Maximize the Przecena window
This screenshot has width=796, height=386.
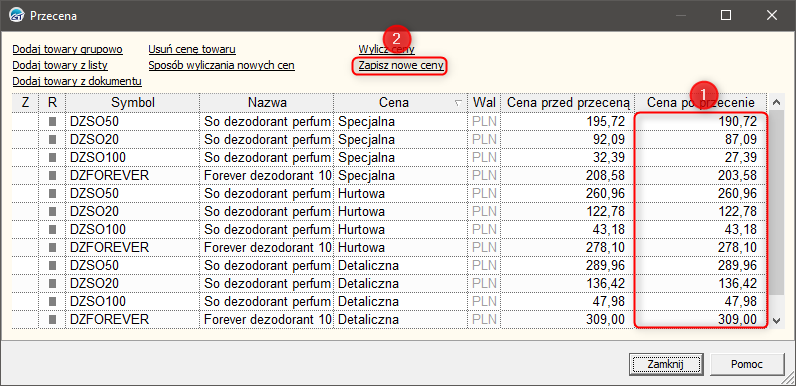coord(726,16)
